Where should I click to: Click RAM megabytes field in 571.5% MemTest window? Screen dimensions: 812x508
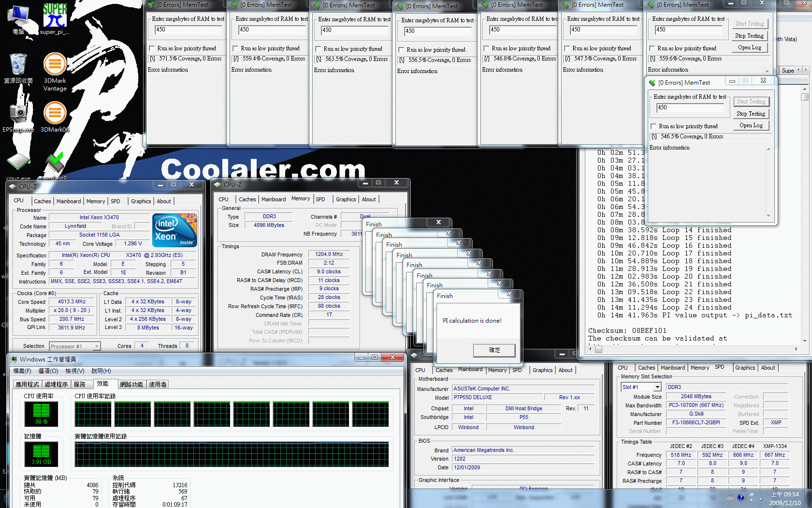188,30
